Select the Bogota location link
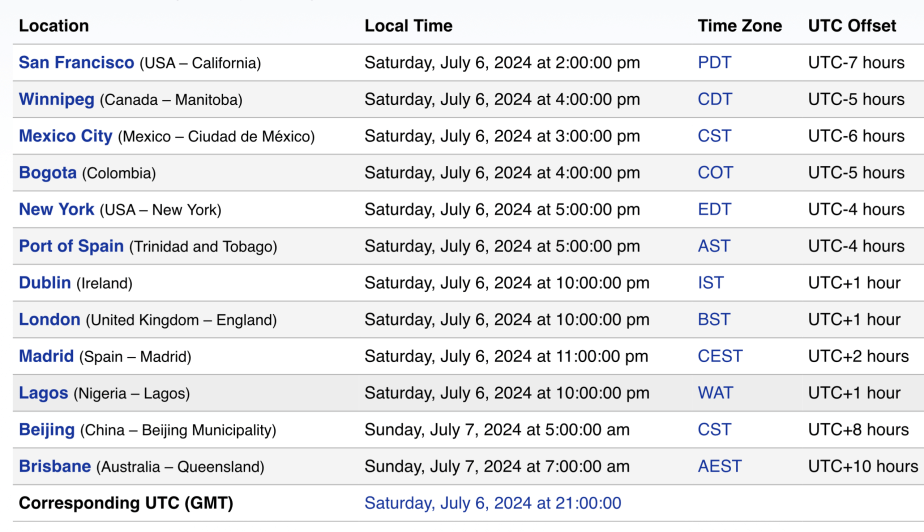The width and height of the screenshot is (924, 532). (x=47, y=173)
